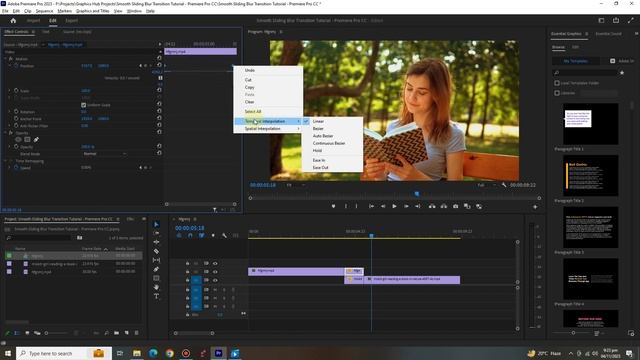The height and width of the screenshot is (360, 640).
Task: Click the Quick Export share icon
Action: tap(616, 20)
